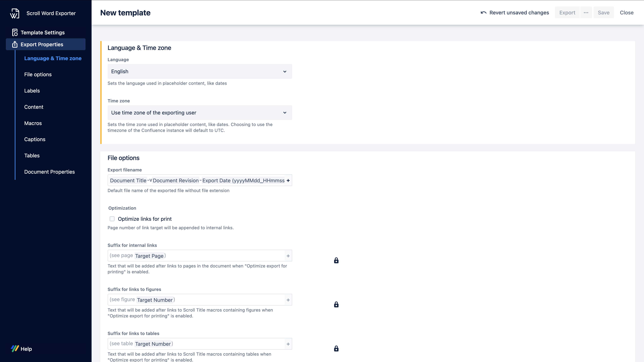Enable Optimize links for print checkbox
This screenshot has width=644, height=362.
(x=112, y=219)
